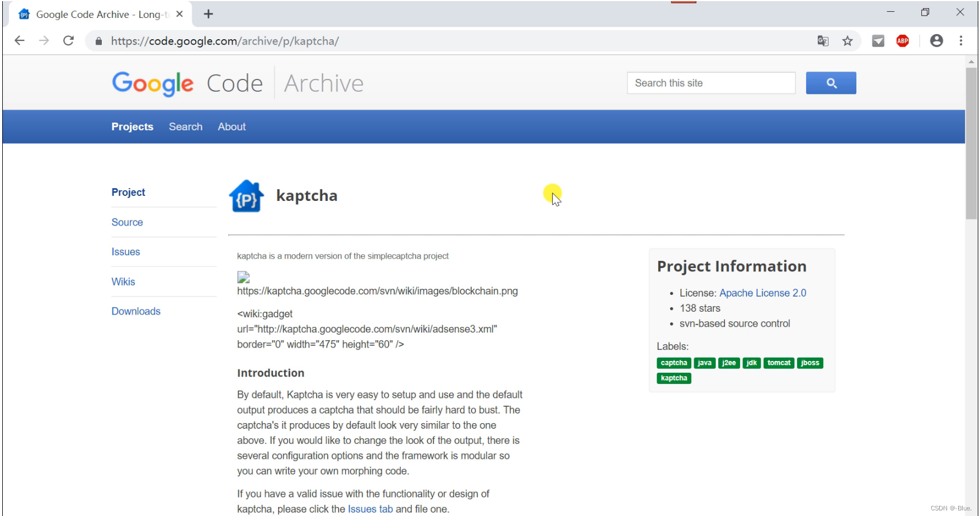Click the Code logo text

pos(234,83)
